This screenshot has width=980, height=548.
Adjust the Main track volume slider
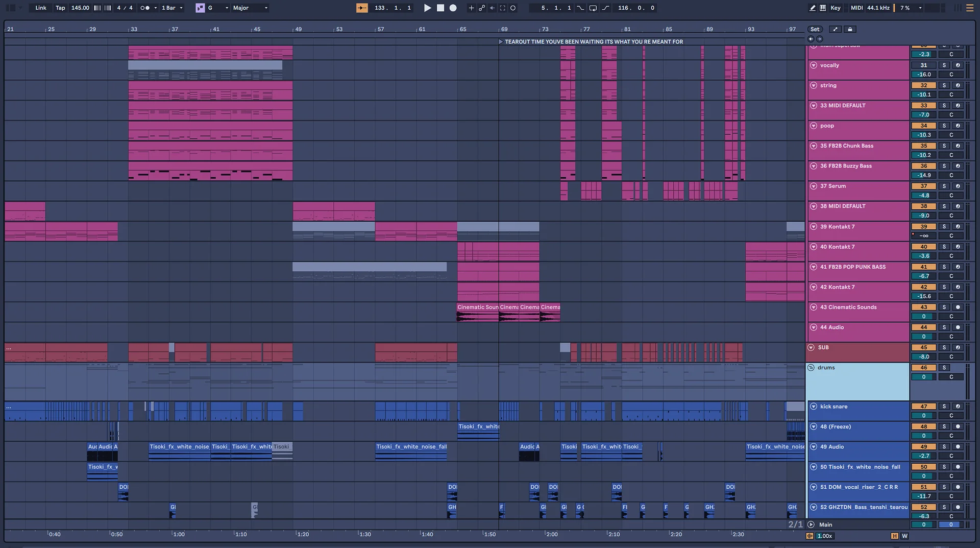(924, 525)
